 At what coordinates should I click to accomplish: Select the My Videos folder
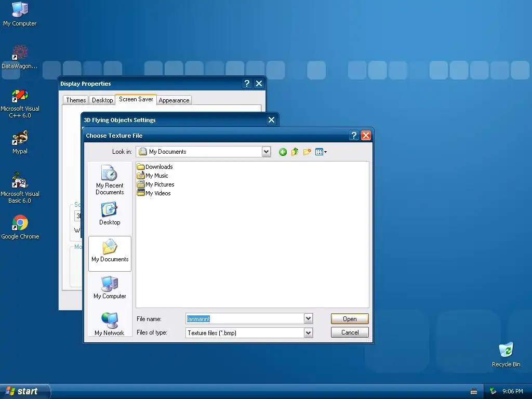(154, 193)
